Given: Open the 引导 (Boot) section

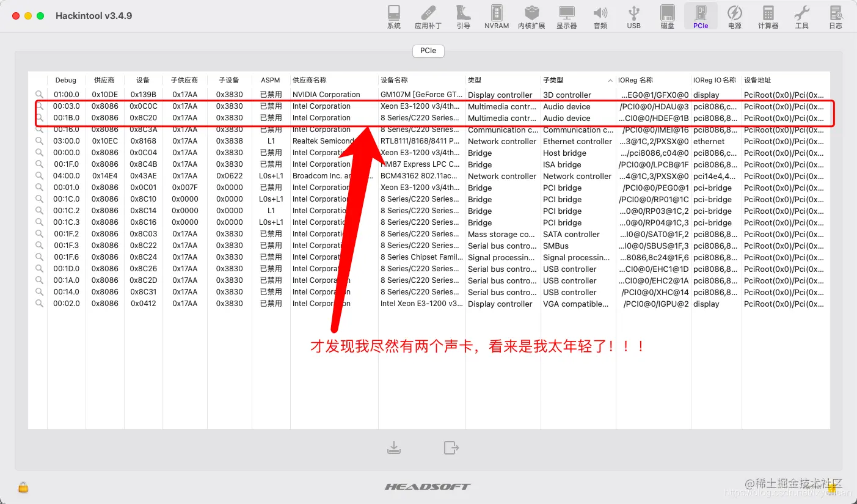Looking at the screenshot, I should click(x=463, y=17).
